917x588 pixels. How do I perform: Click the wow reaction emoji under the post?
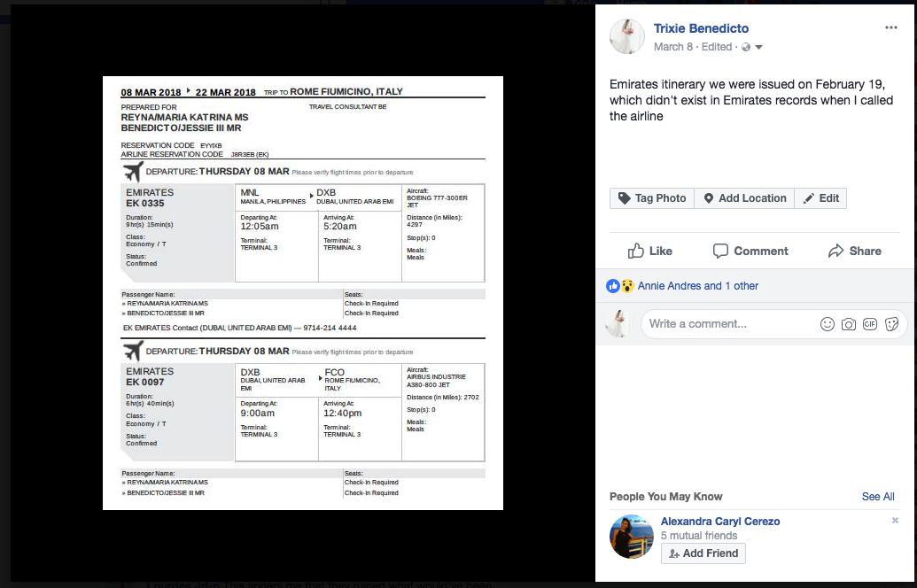coord(627,284)
